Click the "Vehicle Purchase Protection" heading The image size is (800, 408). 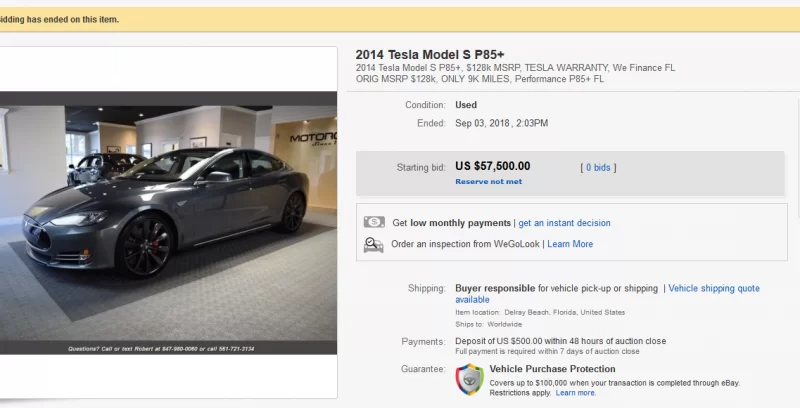[x=552, y=369]
